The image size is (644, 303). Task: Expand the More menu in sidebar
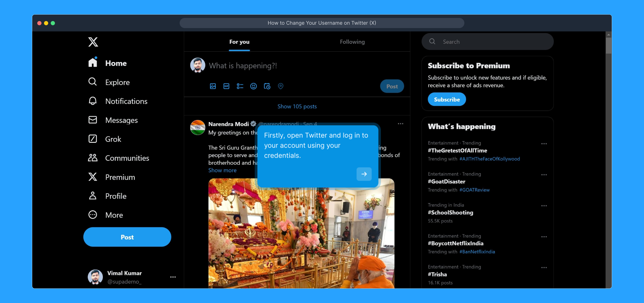[x=114, y=215]
